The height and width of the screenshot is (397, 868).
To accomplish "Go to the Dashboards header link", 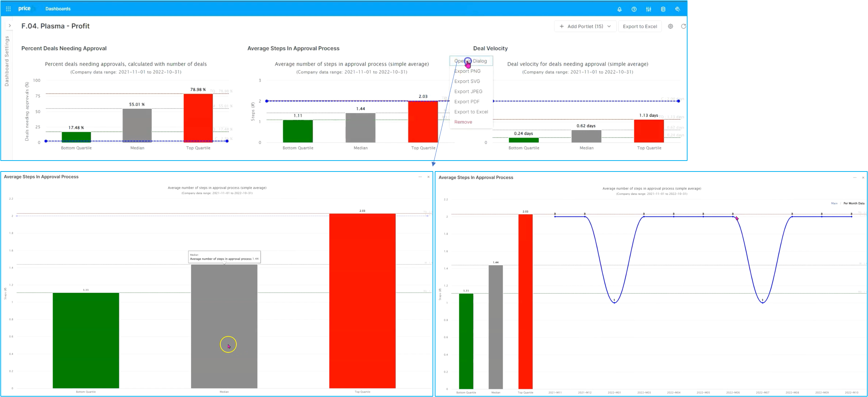I will tap(58, 9).
